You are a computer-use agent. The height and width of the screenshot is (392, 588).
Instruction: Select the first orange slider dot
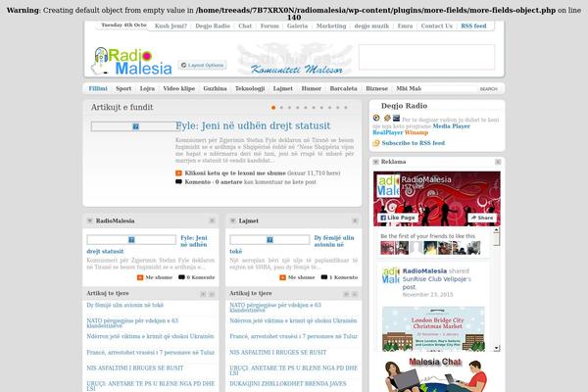pos(273,108)
